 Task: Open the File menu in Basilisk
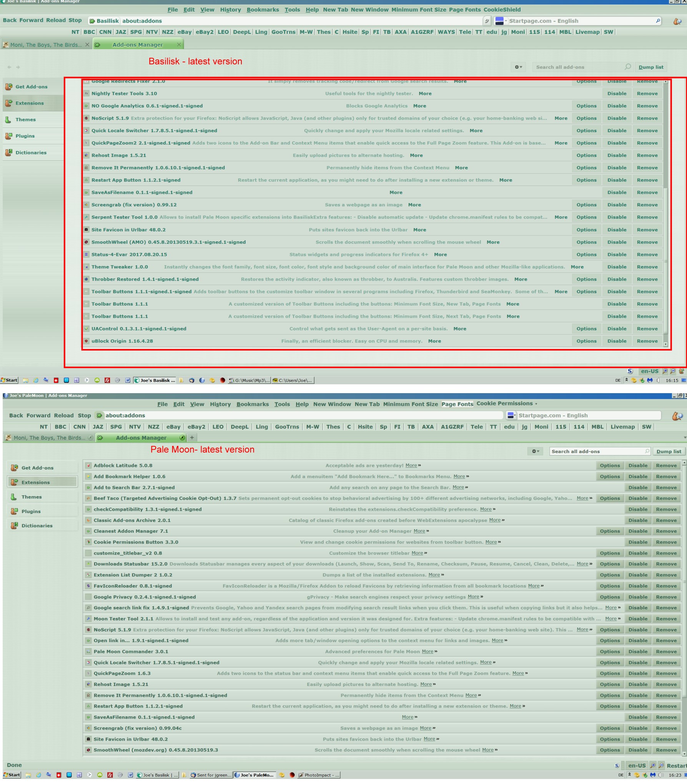pos(173,10)
